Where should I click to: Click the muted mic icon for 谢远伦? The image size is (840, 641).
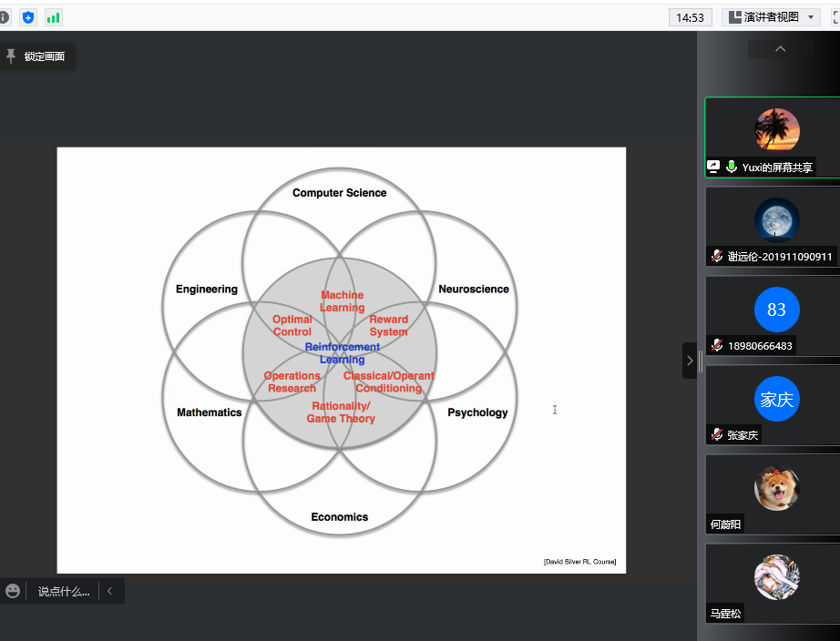tap(717, 257)
